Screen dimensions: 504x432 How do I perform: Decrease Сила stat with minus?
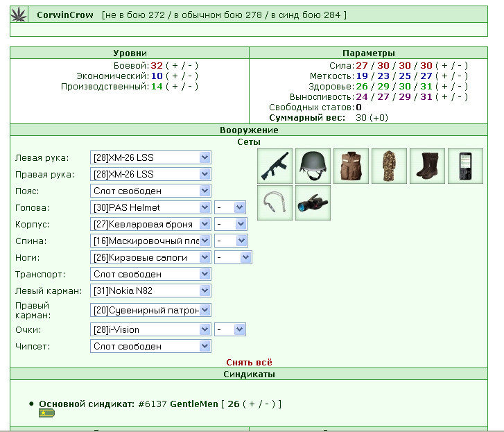460,66
